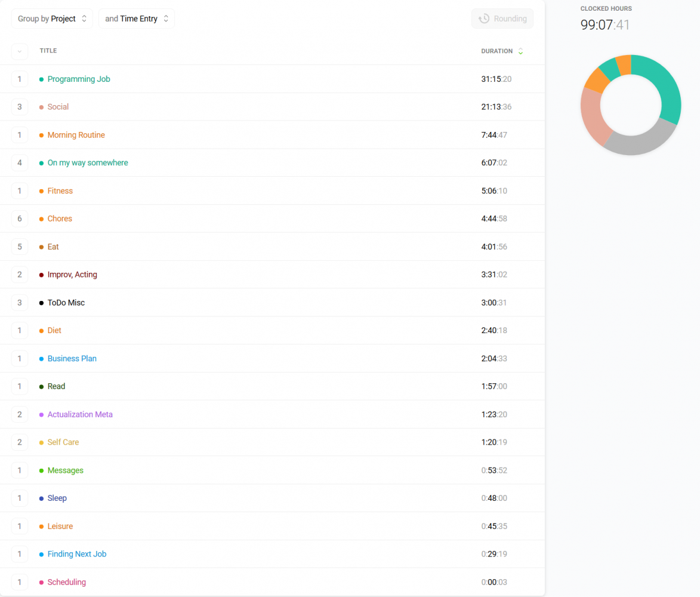Expand the Chores group with 6 entries
This screenshot has width=700, height=597.
point(19,219)
